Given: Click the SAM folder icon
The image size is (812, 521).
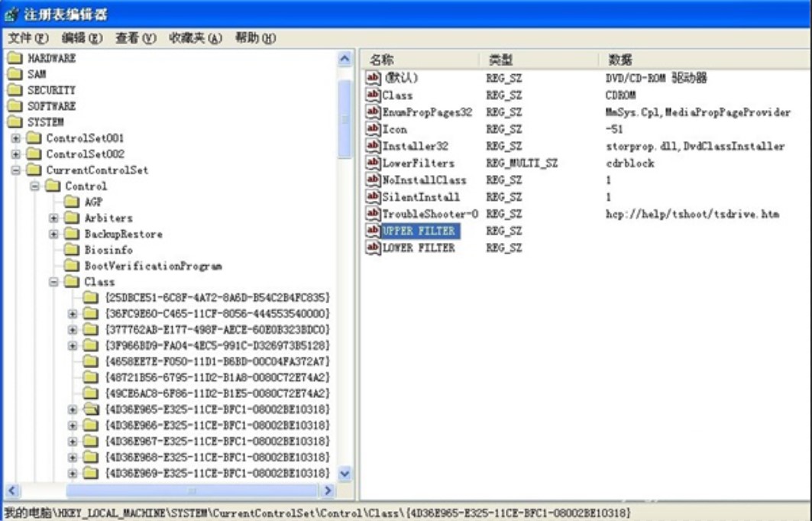Looking at the screenshot, I should [15, 73].
